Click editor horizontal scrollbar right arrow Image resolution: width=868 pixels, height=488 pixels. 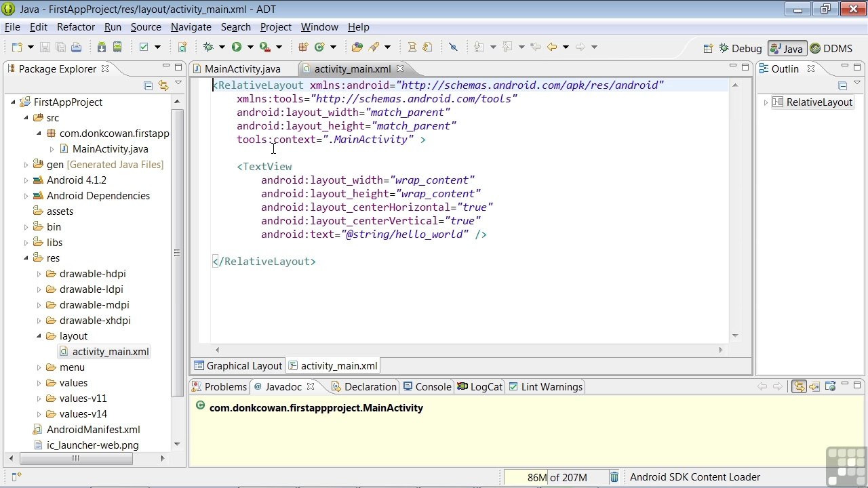click(721, 350)
